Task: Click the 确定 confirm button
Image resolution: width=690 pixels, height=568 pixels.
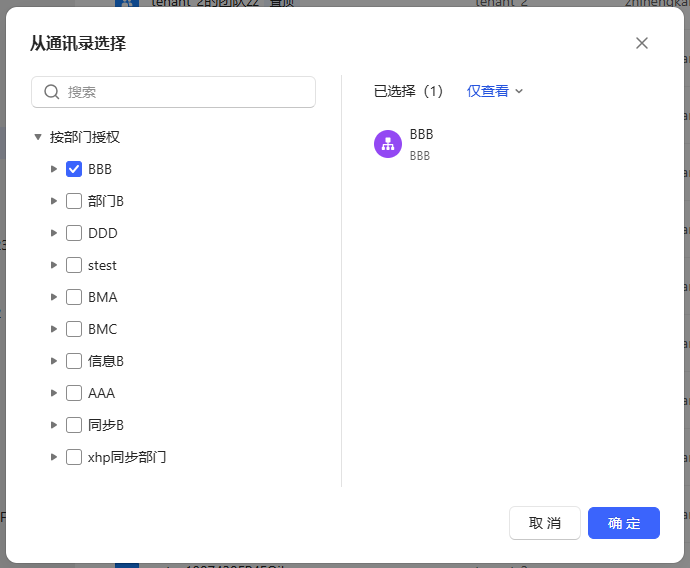Action: point(623,523)
